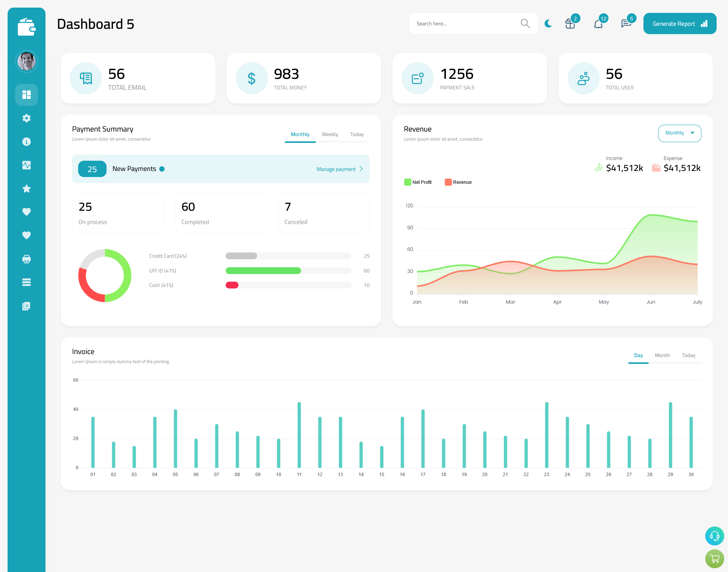This screenshot has height=572, width=728.
Task: Click the analytics/chart icon in sidebar
Action: point(26,165)
